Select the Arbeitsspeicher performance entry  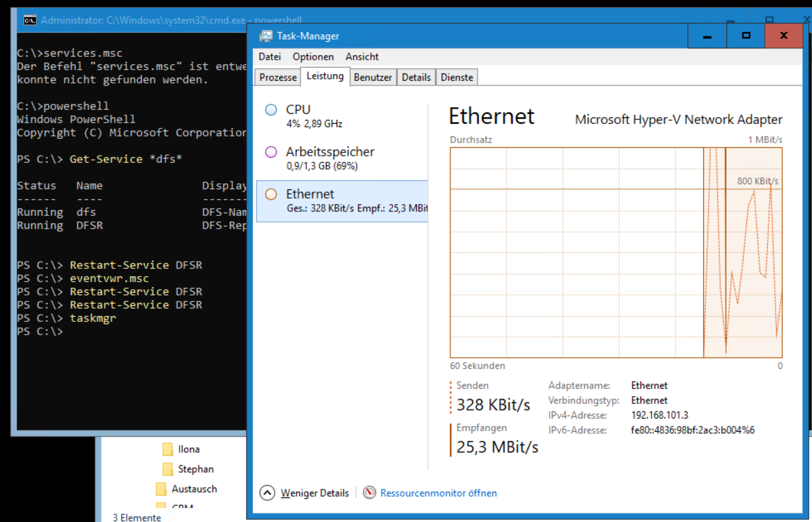point(342,158)
